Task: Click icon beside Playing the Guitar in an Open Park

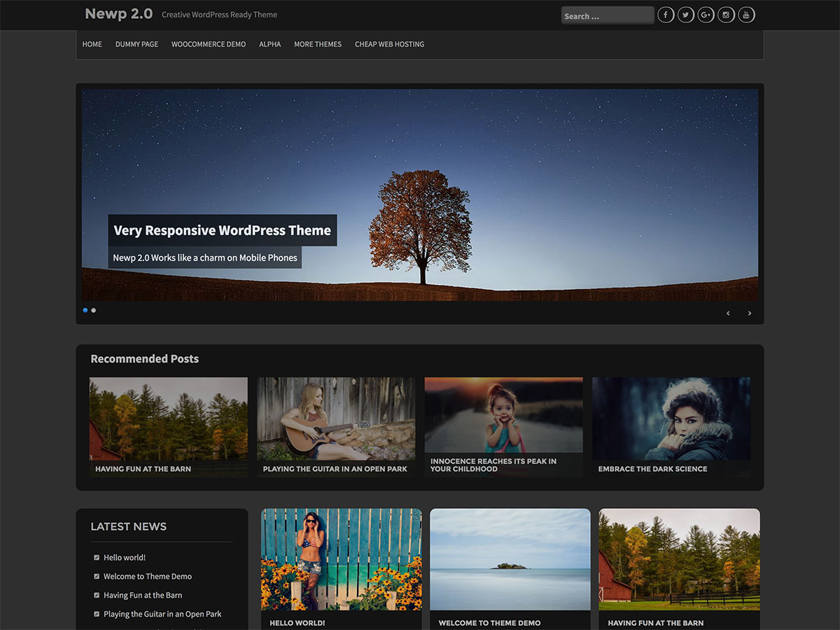Action: pos(97,615)
